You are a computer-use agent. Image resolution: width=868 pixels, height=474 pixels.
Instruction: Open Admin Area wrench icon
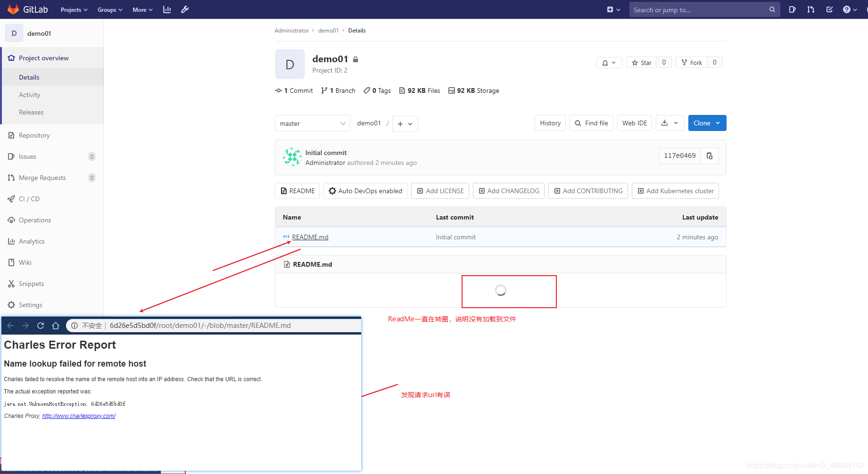(x=185, y=9)
